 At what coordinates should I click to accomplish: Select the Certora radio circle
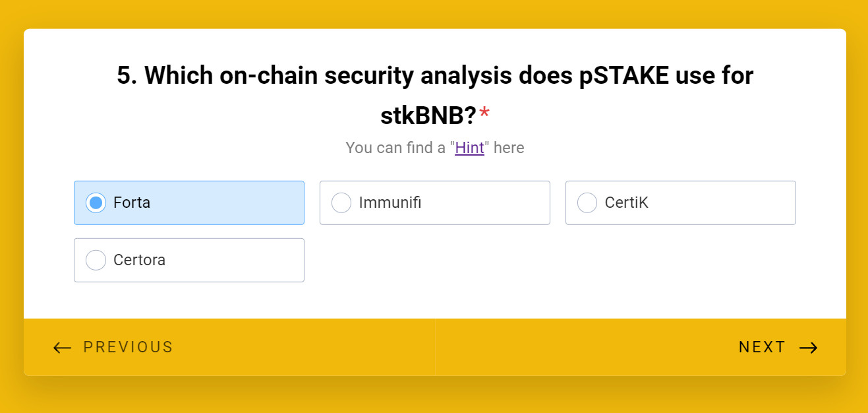pyautogui.click(x=96, y=260)
